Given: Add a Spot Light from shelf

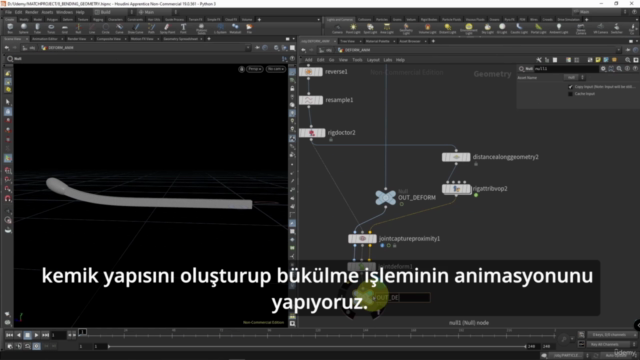Looking at the screenshot, I should (x=370, y=29).
